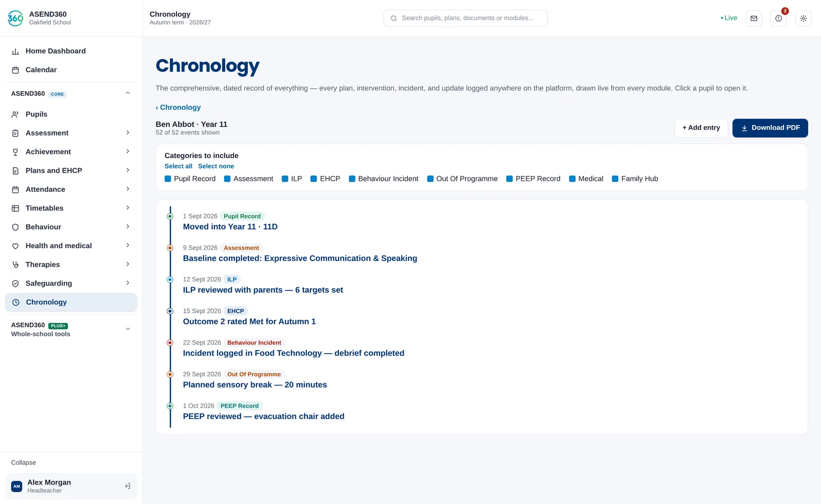The width and height of the screenshot is (821, 504).
Task: Click the Pupils people icon
Action: tap(15, 114)
